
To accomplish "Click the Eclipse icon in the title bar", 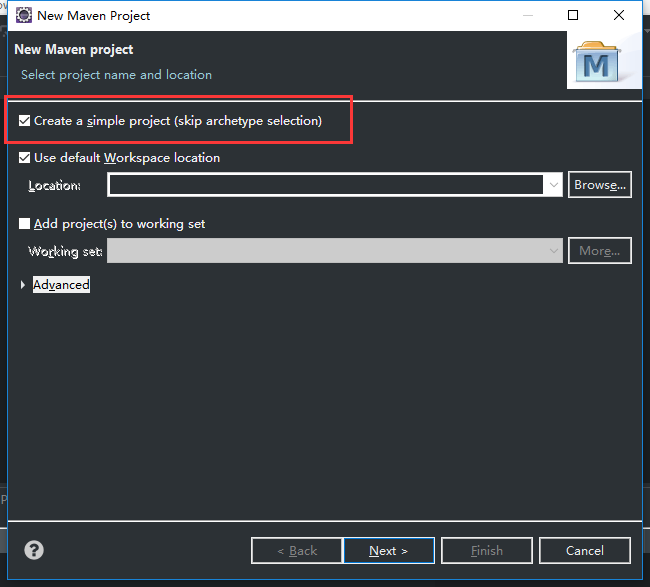I will coord(24,15).
